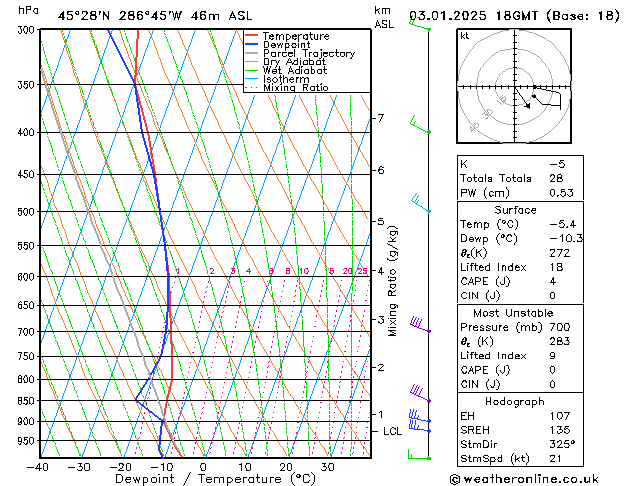629x486 pixels.
Task: Click the Totals Totals value 28
Action: [x=556, y=178]
